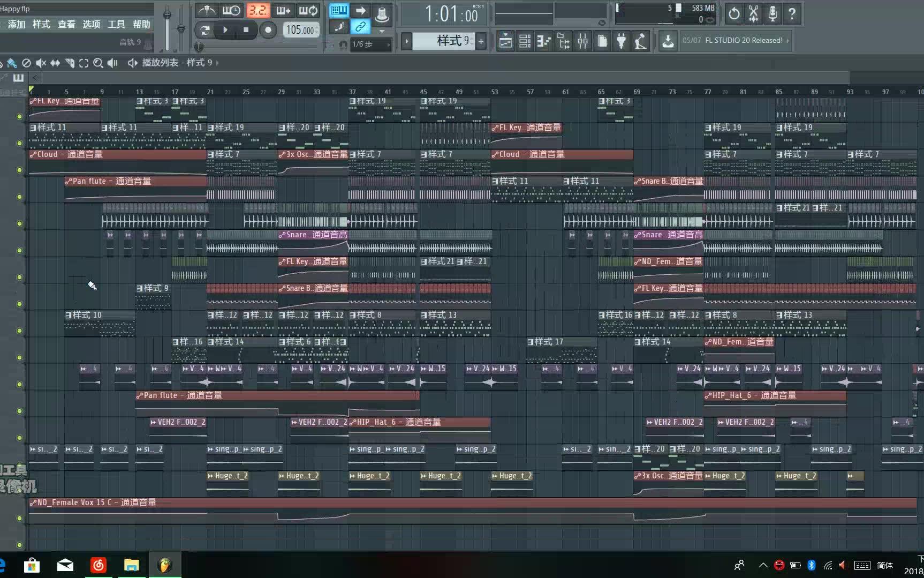
Task: Click the download content library icon
Action: pyautogui.click(x=668, y=41)
